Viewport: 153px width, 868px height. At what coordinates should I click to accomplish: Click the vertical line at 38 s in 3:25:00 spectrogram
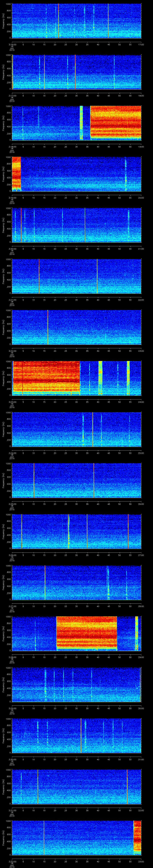click(94, 480)
